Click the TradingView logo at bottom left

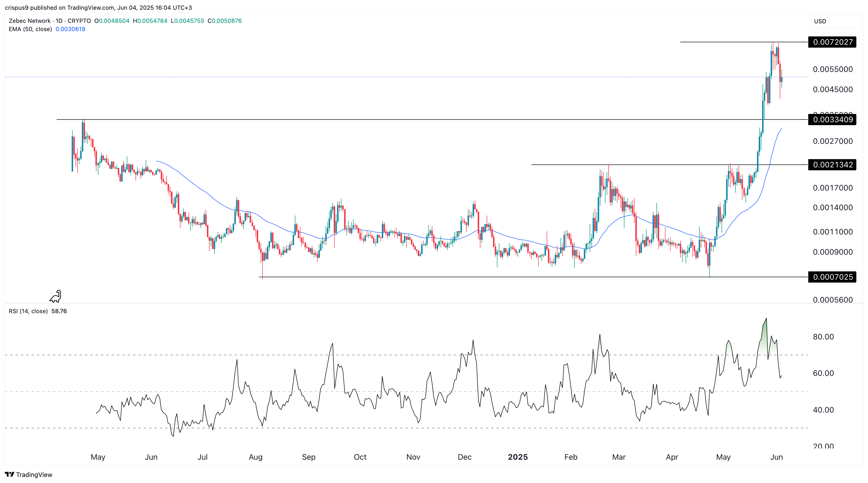click(x=29, y=474)
